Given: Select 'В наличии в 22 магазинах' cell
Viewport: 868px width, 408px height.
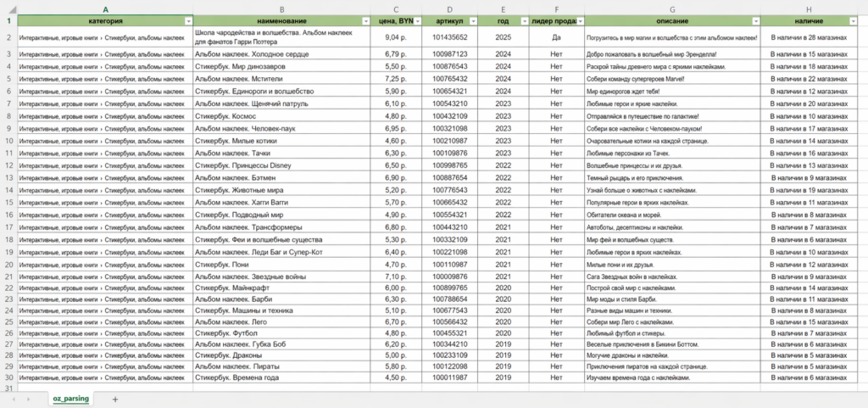Looking at the screenshot, I should [809, 79].
